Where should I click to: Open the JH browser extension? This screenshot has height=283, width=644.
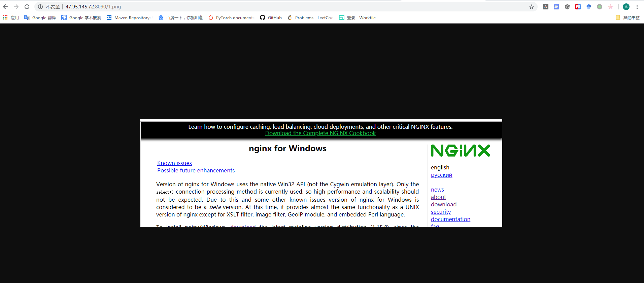pos(556,7)
